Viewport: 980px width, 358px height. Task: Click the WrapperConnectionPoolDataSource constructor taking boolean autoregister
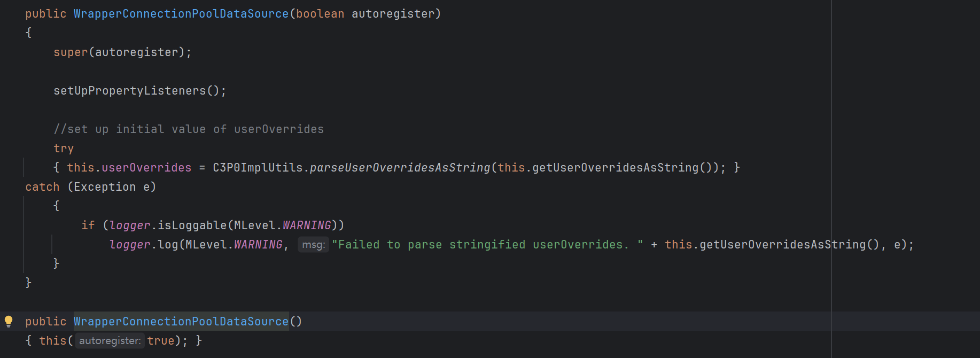(x=181, y=14)
